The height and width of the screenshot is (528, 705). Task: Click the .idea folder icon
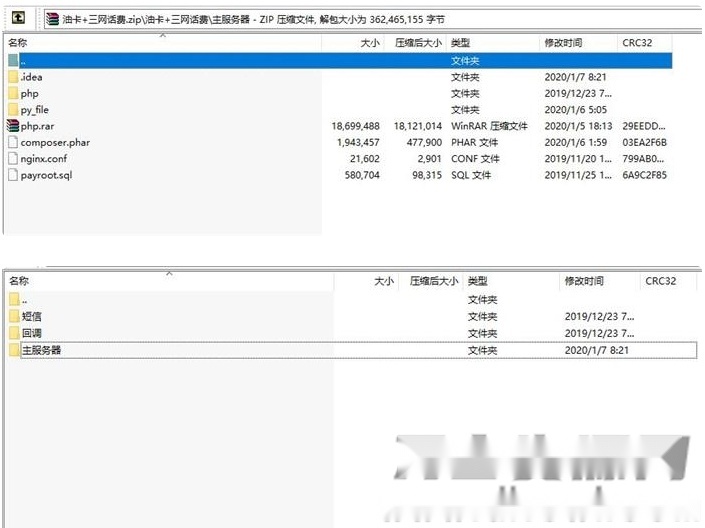(13, 77)
